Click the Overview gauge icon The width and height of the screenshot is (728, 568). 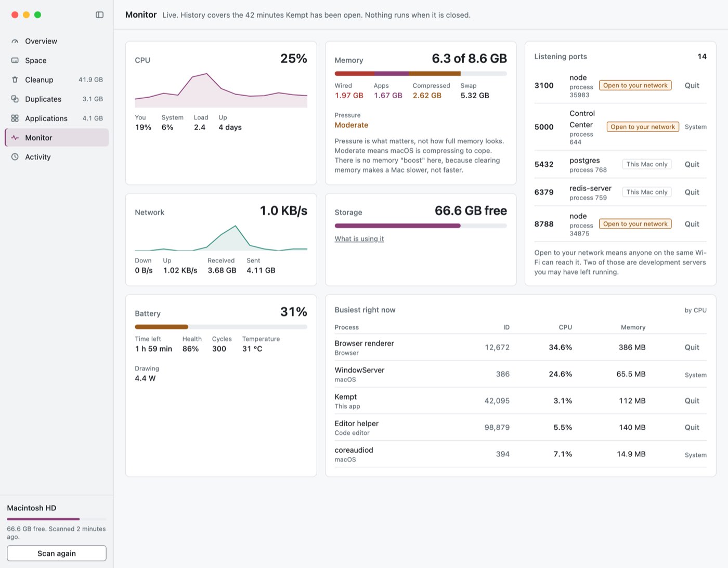[15, 41]
